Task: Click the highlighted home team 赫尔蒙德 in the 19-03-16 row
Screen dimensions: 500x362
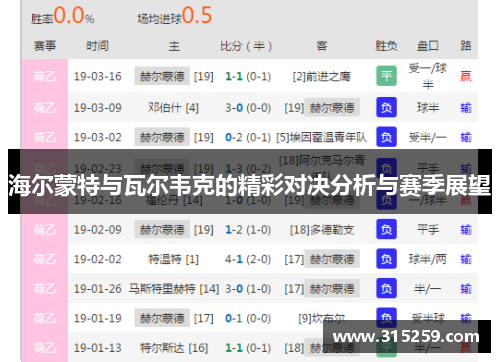Action: point(162,76)
